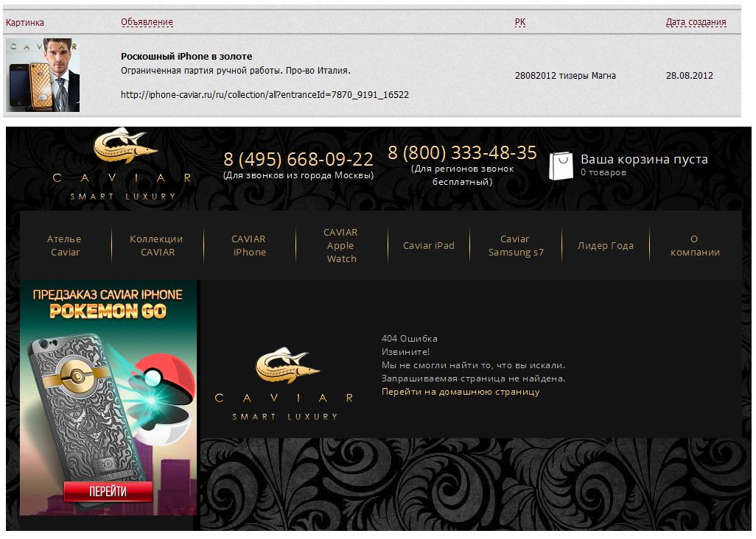Click the ad title Роскошный iPhone в золоте
The image size is (756, 539).
pos(186,57)
